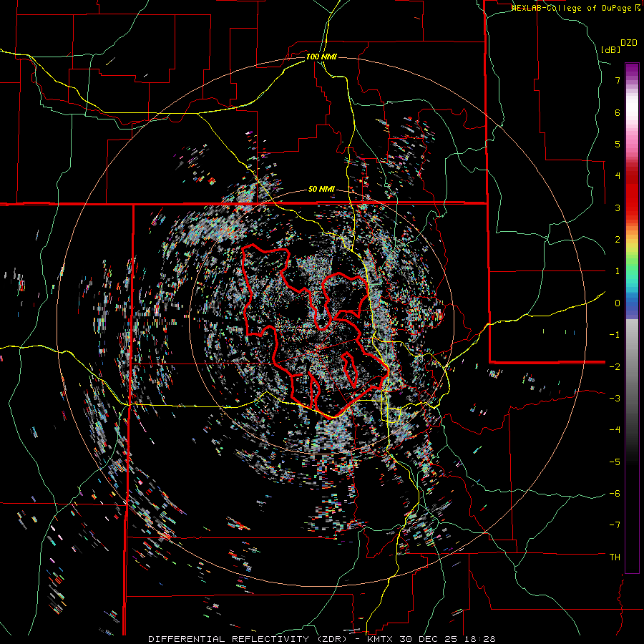
Task: Click the '50 NMI' range ring label
Action: tap(321, 190)
